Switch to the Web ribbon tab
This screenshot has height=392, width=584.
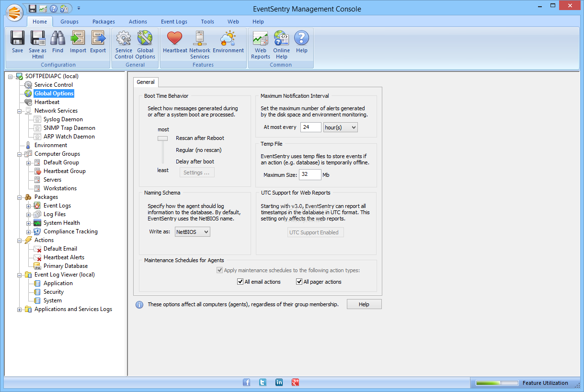pyautogui.click(x=233, y=22)
